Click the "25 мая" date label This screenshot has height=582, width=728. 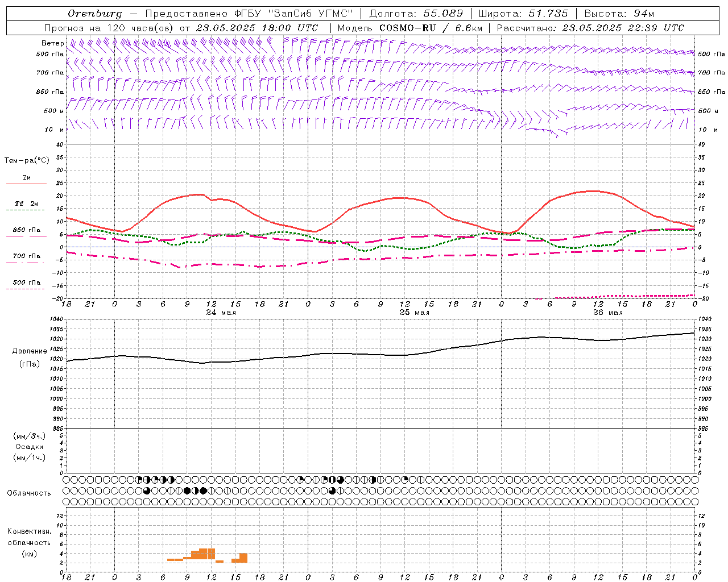[414, 313]
